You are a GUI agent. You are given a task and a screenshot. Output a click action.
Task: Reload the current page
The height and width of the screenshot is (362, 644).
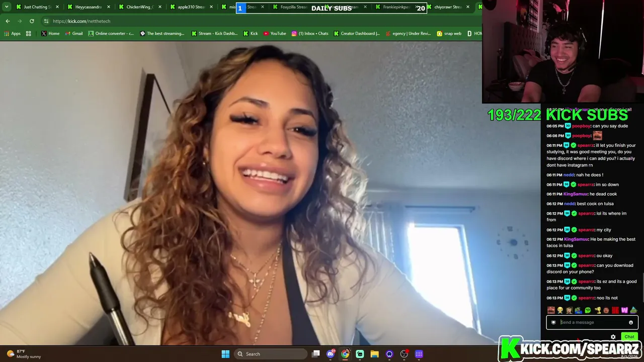tap(32, 21)
